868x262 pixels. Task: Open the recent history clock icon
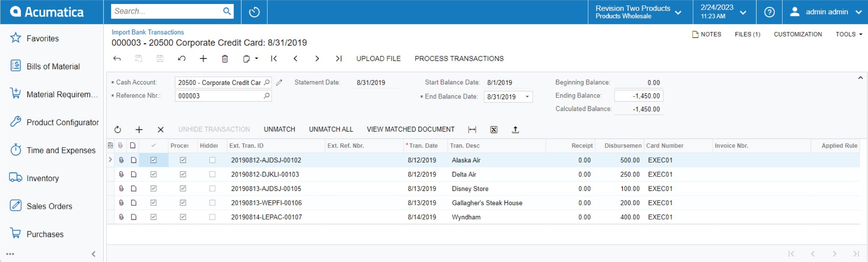(254, 12)
